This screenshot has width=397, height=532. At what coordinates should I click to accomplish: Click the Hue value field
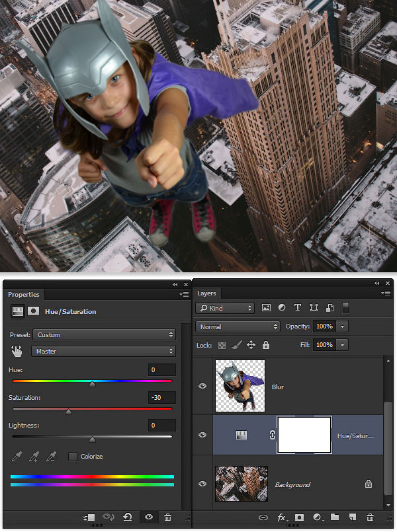pos(162,370)
